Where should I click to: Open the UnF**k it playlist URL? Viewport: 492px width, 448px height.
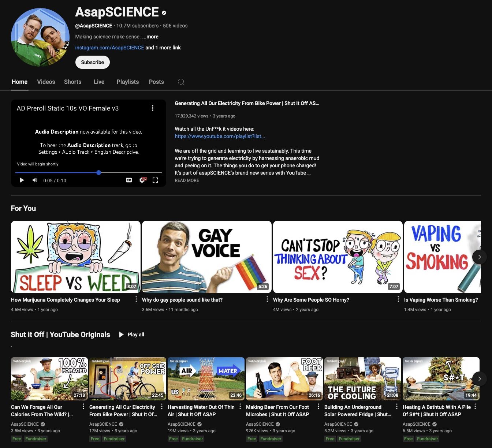click(x=220, y=136)
